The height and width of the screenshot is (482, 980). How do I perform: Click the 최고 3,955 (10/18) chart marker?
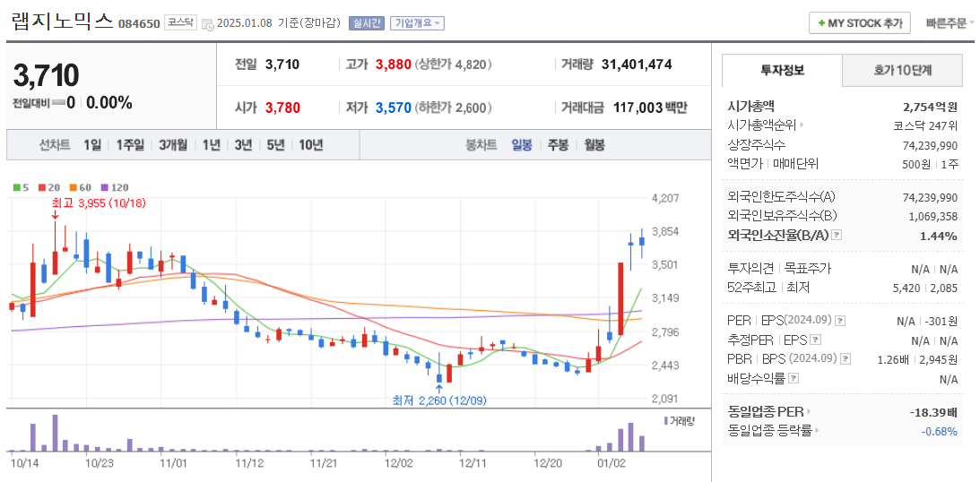tap(98, 203)
